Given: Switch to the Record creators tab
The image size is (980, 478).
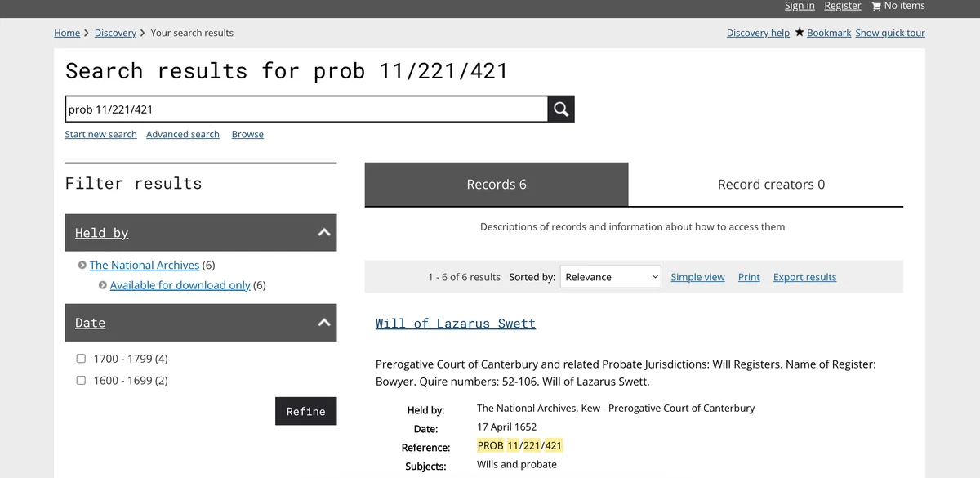Looking at the screenshot, I should tap(770, 184).
